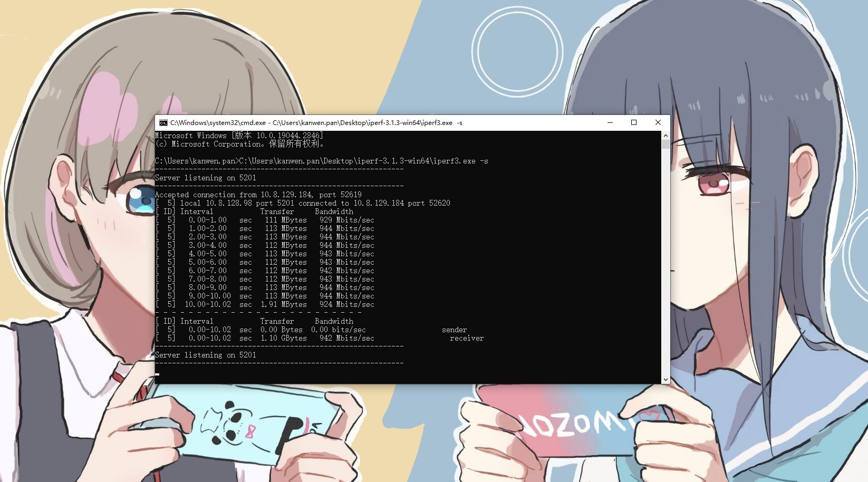Close the iperf3 cmd window
The height and width of the screenshot is (482, 868).
pos(658,123)
